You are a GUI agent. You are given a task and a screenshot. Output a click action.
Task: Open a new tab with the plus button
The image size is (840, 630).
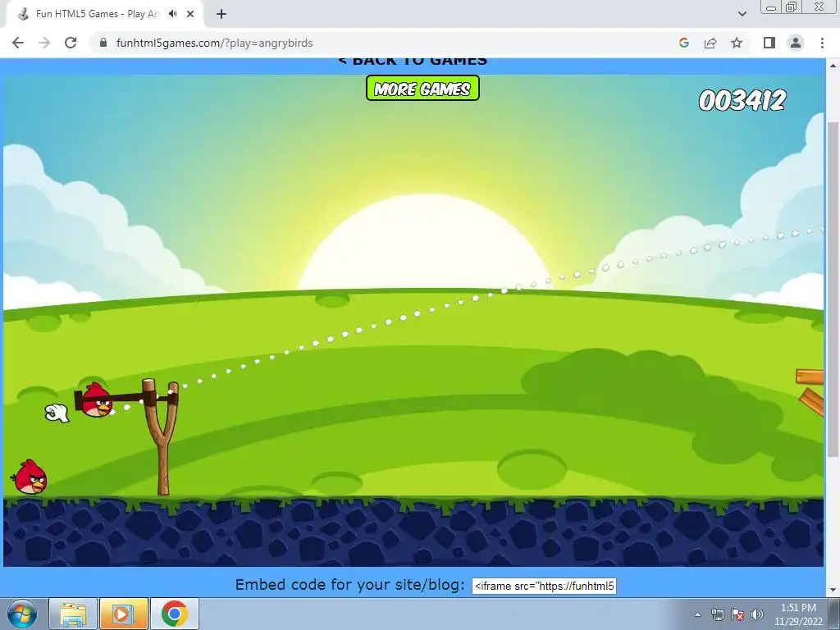click(221, 14)
